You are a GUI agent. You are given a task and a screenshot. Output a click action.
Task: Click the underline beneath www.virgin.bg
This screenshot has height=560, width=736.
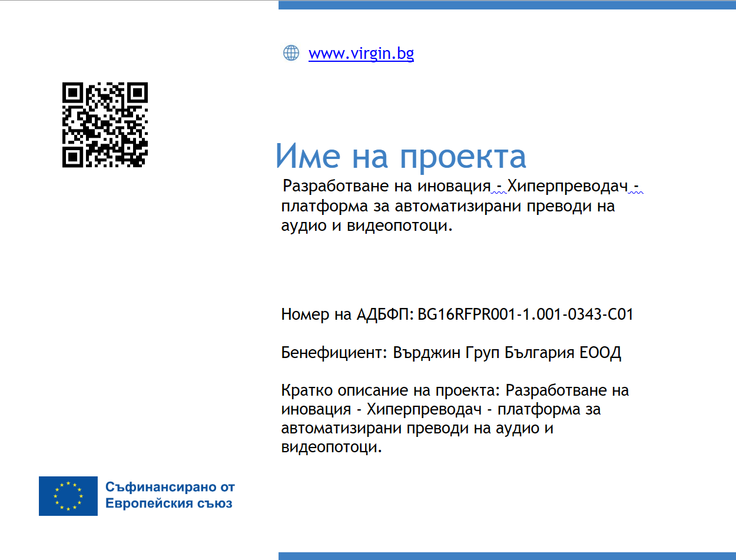[361, 61]
